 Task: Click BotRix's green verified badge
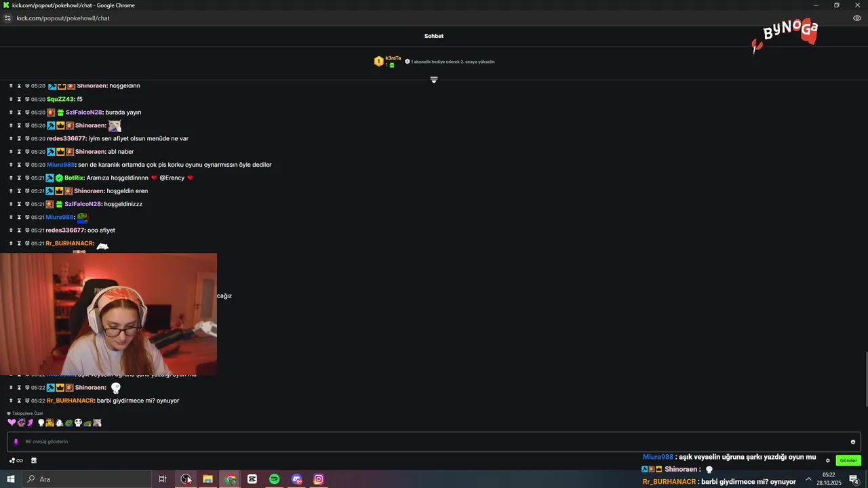pos(59,178)
